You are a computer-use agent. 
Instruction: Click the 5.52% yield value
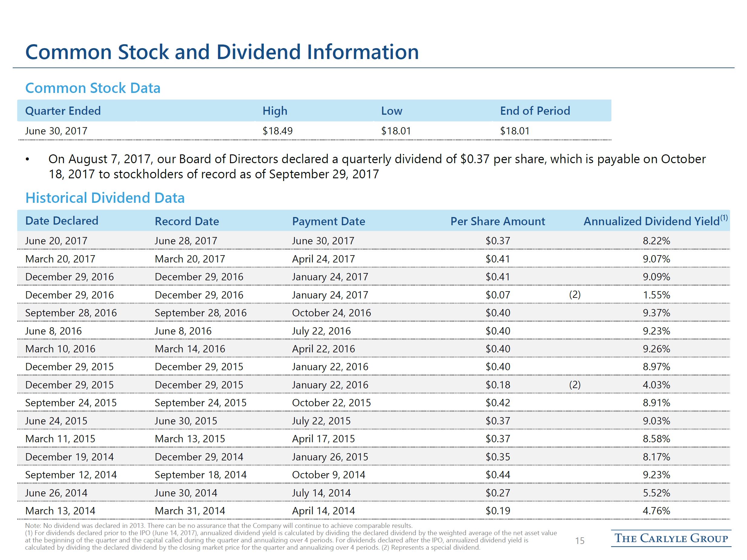tap(656, 493)
